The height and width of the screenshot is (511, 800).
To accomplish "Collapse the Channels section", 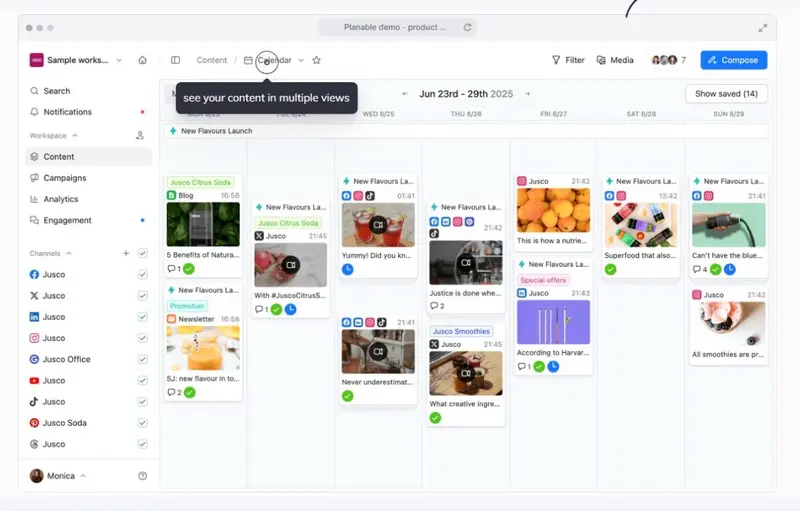I will coord(69,253).
